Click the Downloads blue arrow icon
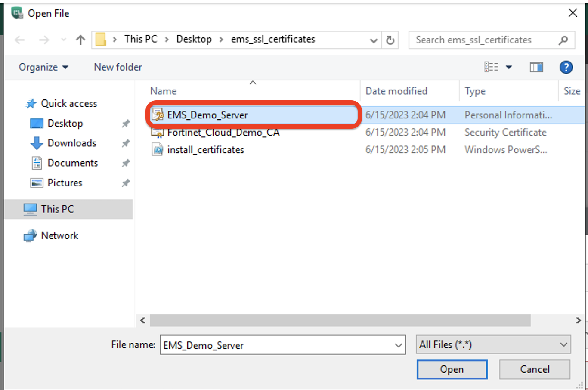The image size is (588, 390). [x=37, y=143]
